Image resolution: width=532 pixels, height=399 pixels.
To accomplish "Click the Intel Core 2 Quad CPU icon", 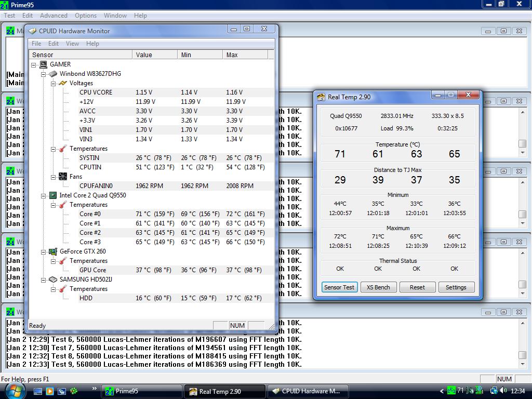I will [x=53, y=195].
